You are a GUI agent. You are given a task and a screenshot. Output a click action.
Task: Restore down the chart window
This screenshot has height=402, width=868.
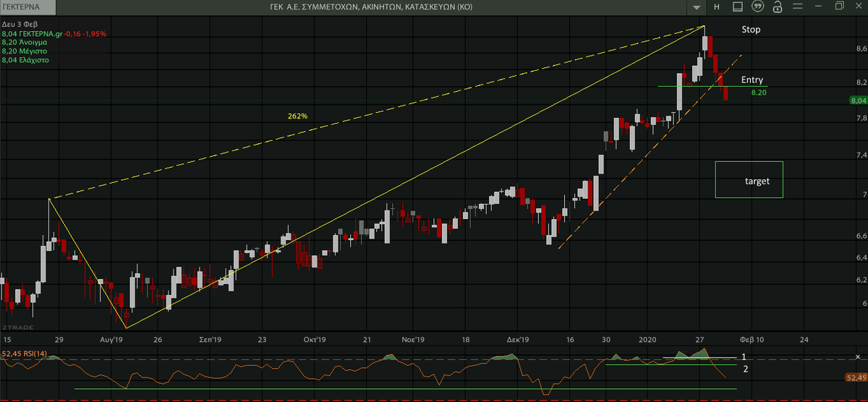(839, 7)
